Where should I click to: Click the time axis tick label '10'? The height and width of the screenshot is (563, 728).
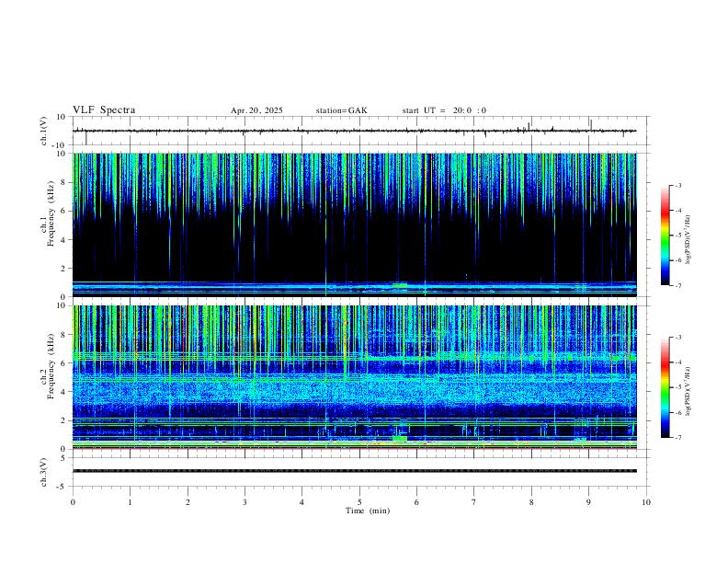pos(646,502)
